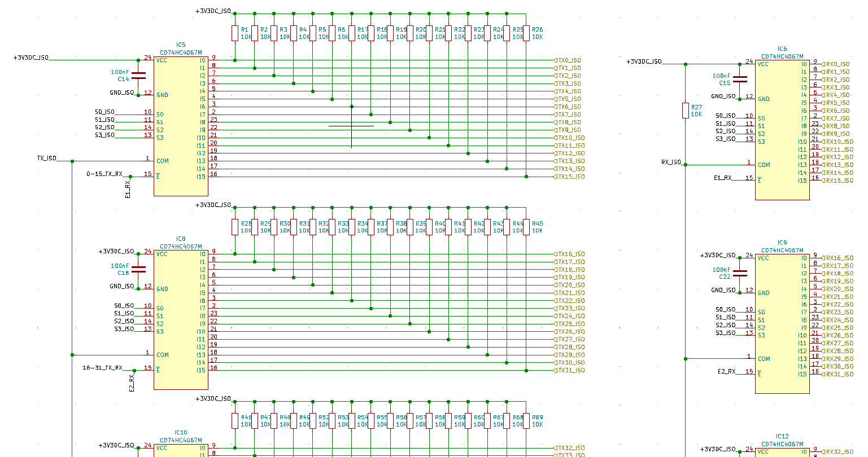Image resolution: width=868 pixels, height=457 pixels.
Task: Click the TX16_ISO net label
Action: click(x=570, y=254)
